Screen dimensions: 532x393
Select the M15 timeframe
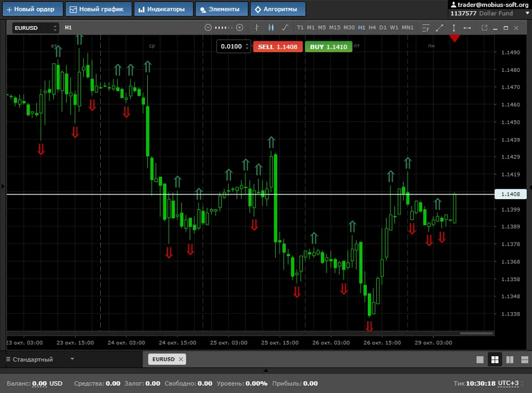[x=334, y=28]
